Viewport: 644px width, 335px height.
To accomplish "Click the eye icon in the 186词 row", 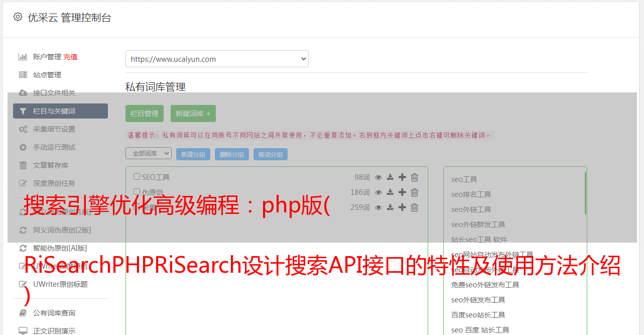I will (378, 192).
